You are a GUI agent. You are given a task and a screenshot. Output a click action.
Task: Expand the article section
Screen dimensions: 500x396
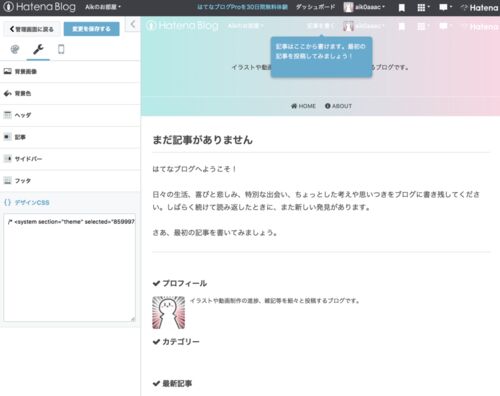[70, 137]
